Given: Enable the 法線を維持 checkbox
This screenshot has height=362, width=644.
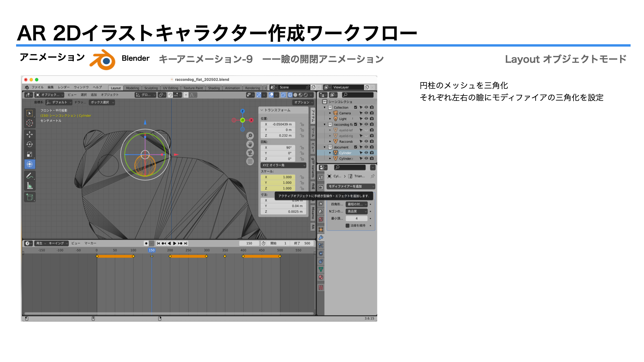Looking at the screenshot, I should pos(347,226).
